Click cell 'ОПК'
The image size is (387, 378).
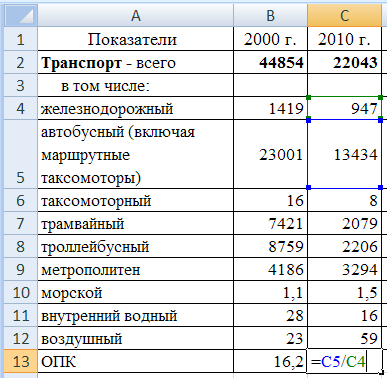pyautogui.click(x=135, y=361)
